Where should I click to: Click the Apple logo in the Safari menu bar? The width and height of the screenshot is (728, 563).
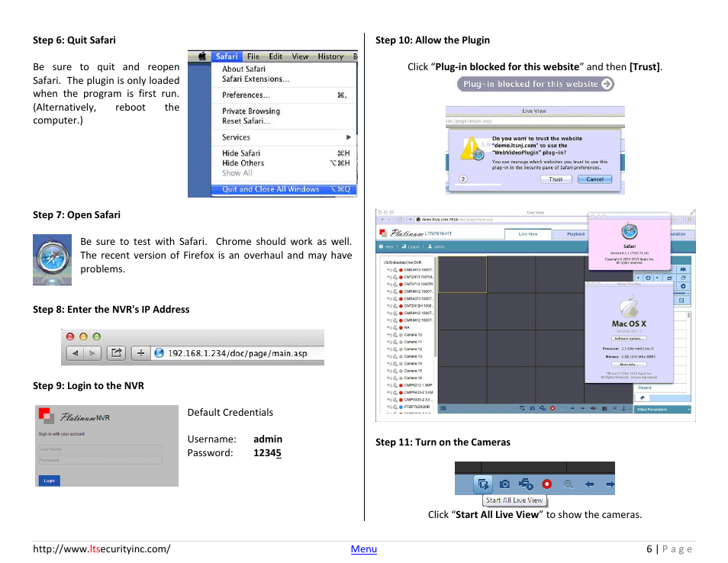pyautogui.click(x=202, y=56)
